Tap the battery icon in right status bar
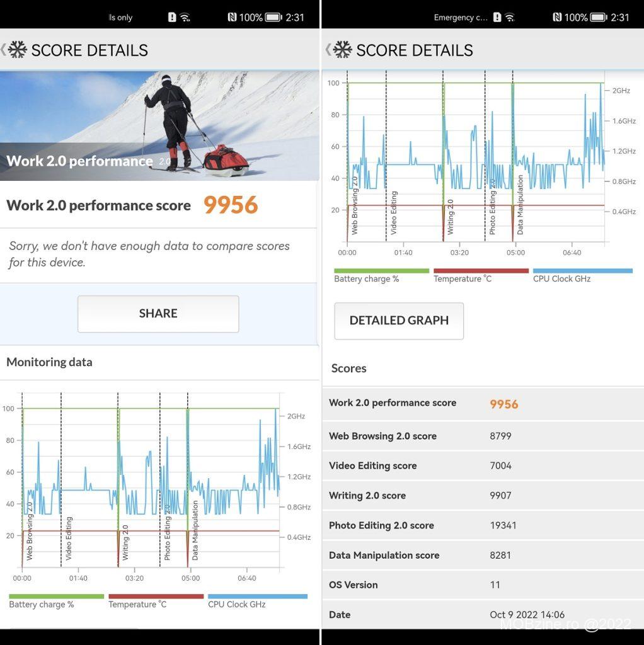This screenshot has width=644, height=645. (598, 17)
